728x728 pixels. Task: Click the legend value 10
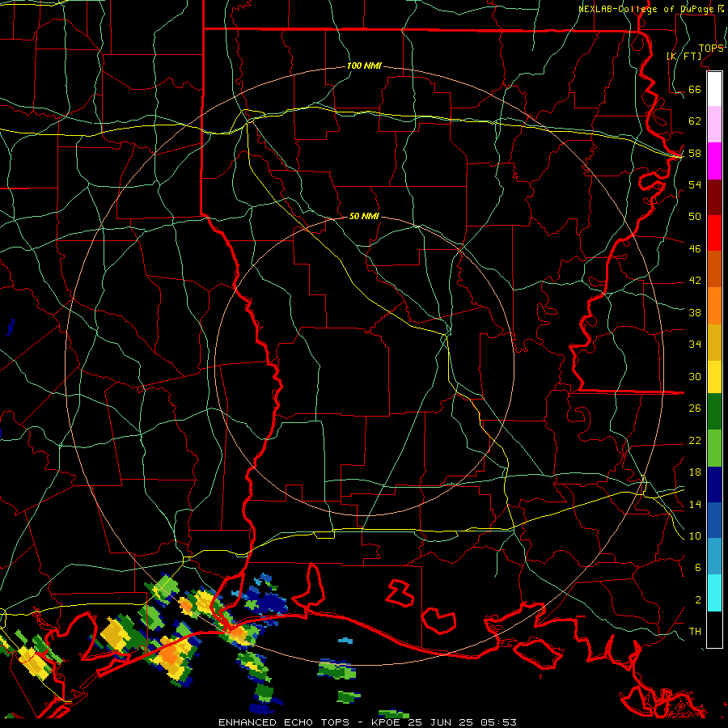[695, 535]
